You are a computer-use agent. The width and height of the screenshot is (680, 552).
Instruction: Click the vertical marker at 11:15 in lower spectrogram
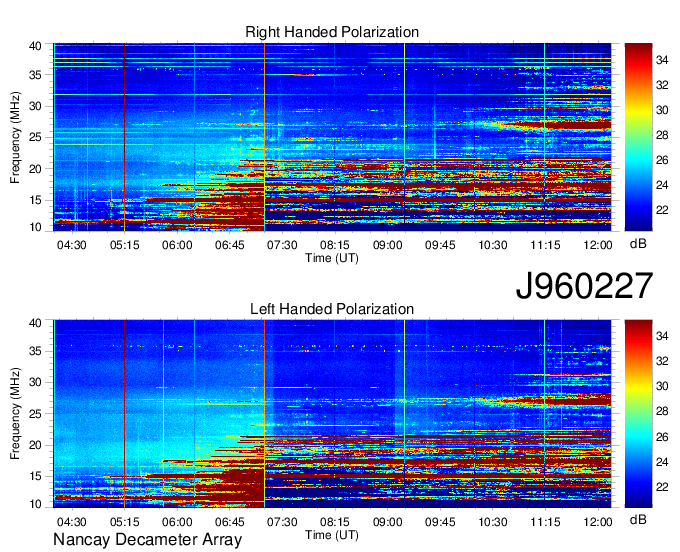coord(545,414)
